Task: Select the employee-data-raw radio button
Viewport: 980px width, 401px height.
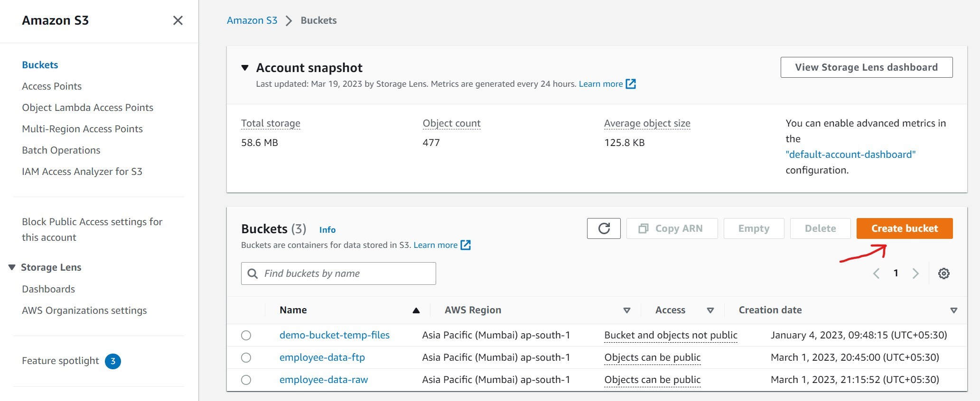Action: coord(246,380)
